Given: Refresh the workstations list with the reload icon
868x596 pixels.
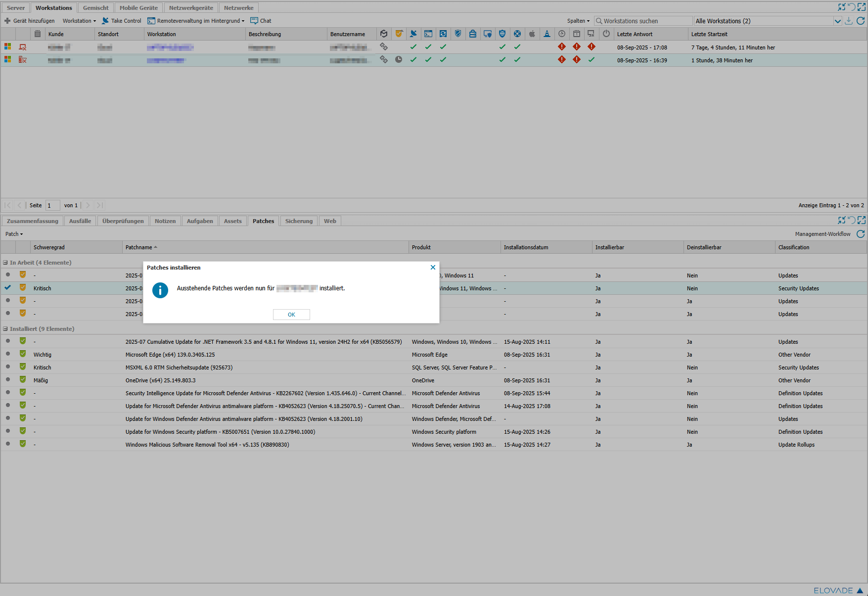Looking at the screenshot, I should pos(861,21).
